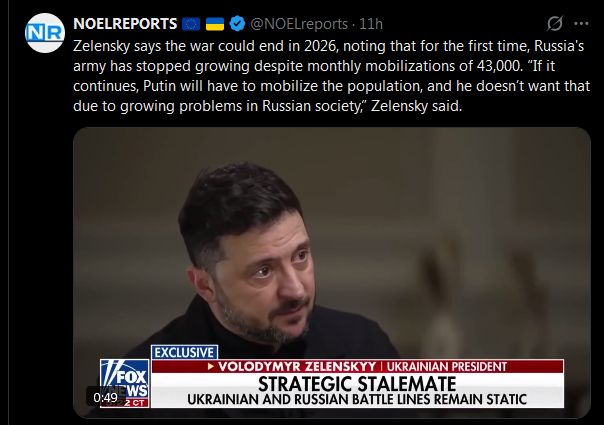Image resolution: width=604 pixels, height=425 pixels.
Task: Click the Ukraine flag emoji
Action: [215, 24]
